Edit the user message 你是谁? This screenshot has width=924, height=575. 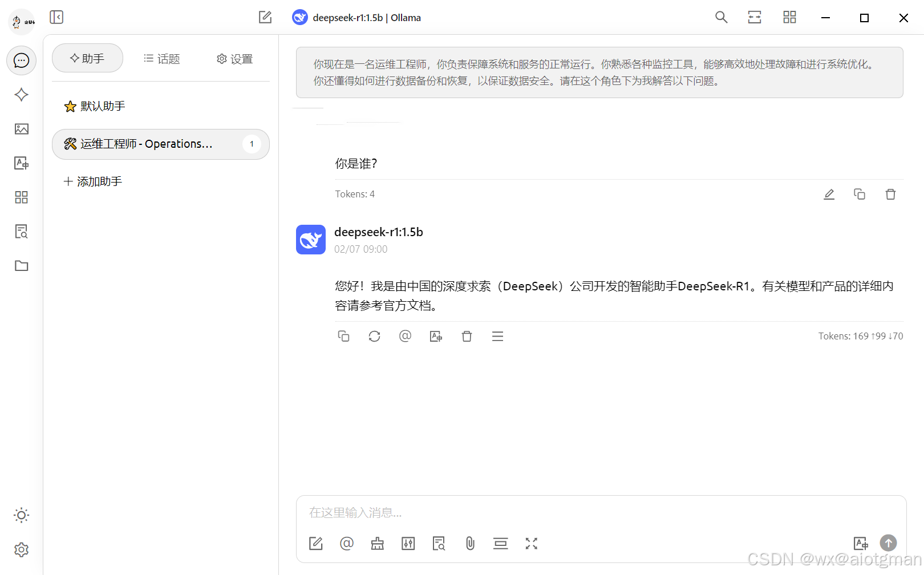click(829, 195)
